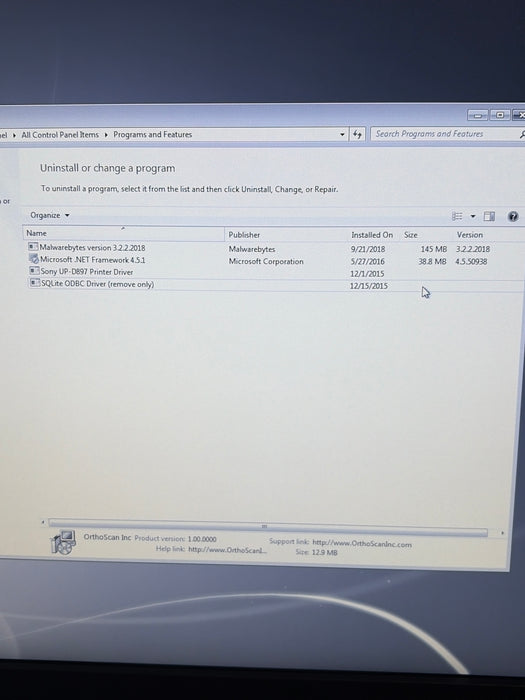Click the Sony UP-D897 Printer Driver icon
This screenshot has height=700, width=525.
click(x=34, y=271)
